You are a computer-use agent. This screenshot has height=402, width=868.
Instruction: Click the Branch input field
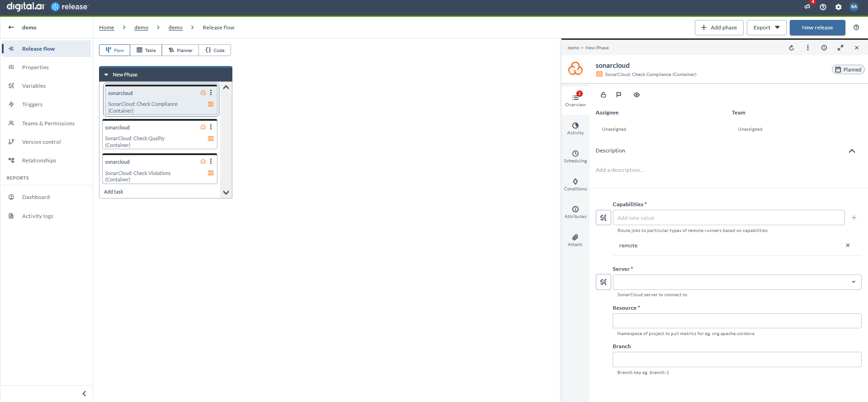coord(737,359)
